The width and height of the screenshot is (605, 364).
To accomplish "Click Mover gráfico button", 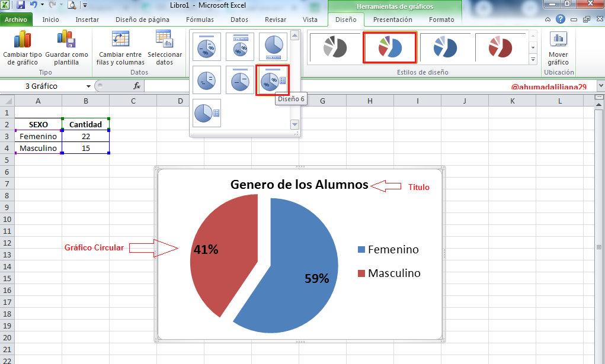I will (x=558, y=48).
